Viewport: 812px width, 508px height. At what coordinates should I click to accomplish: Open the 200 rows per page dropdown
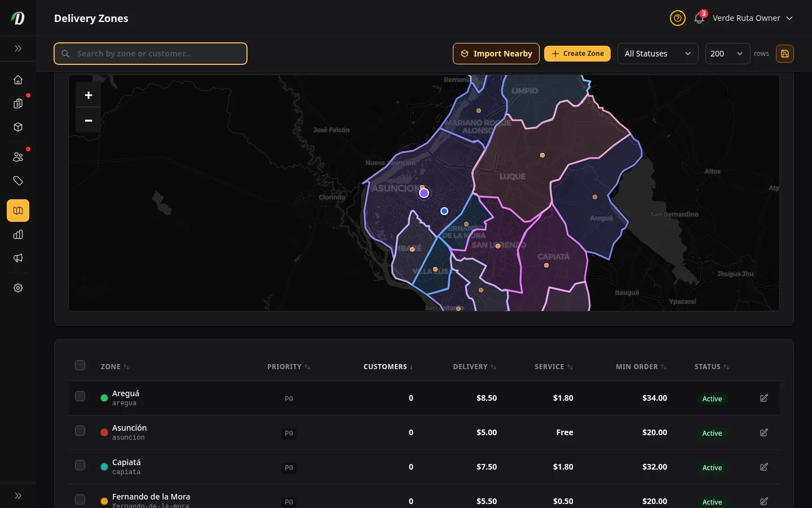tap(727, 54)
